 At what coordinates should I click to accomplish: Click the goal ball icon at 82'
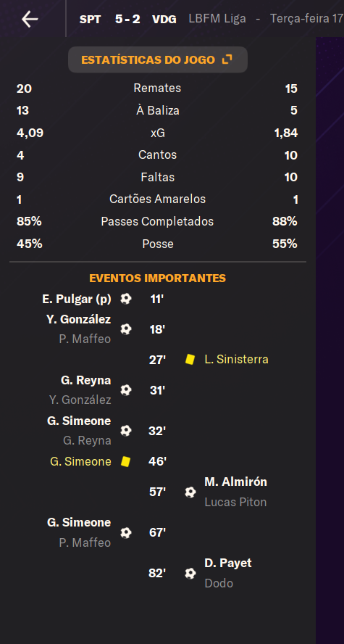tap(190, 573)
